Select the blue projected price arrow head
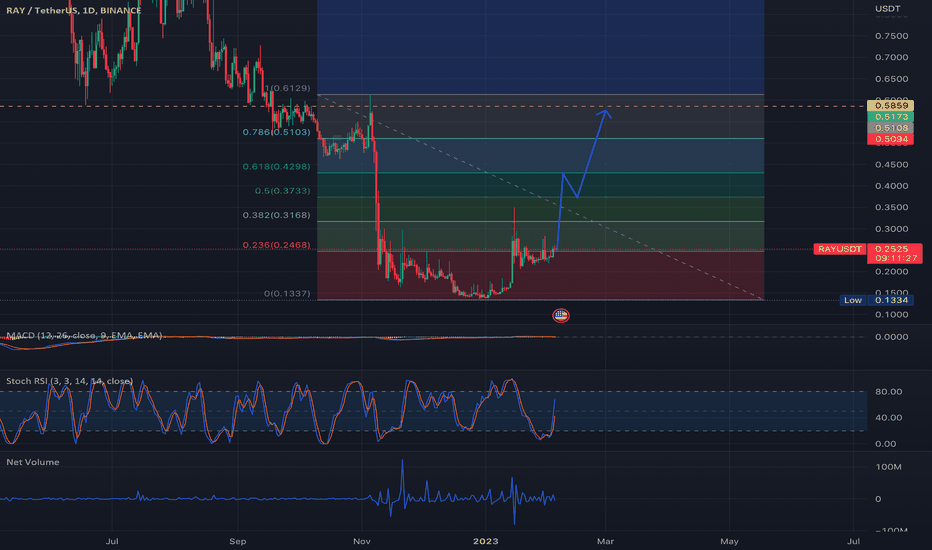 (605, 113)
